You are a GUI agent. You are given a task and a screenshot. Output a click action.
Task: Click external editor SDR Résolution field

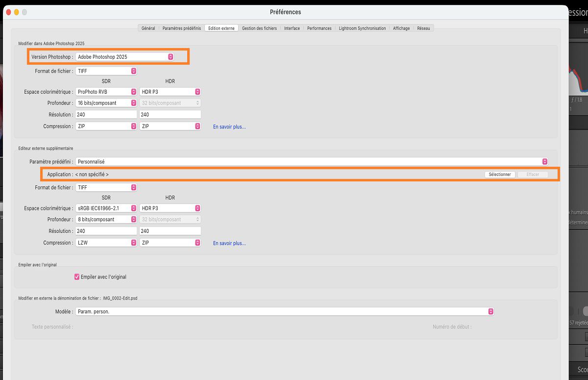pyautogui.click(x=106, y=231)
